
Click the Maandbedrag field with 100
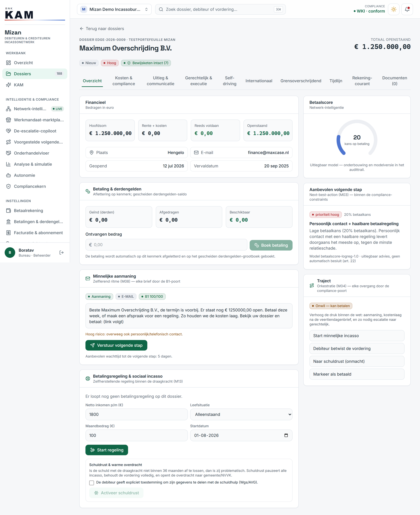click(136, 435)
